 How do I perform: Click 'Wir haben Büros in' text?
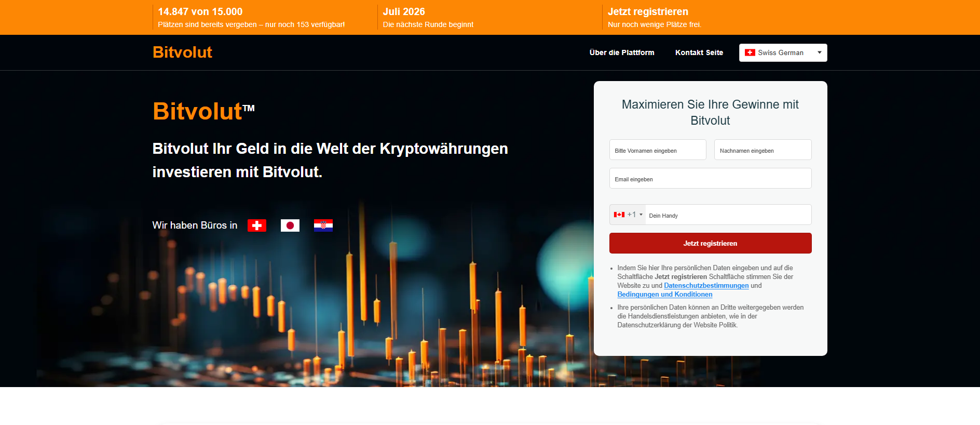point(195,225)
